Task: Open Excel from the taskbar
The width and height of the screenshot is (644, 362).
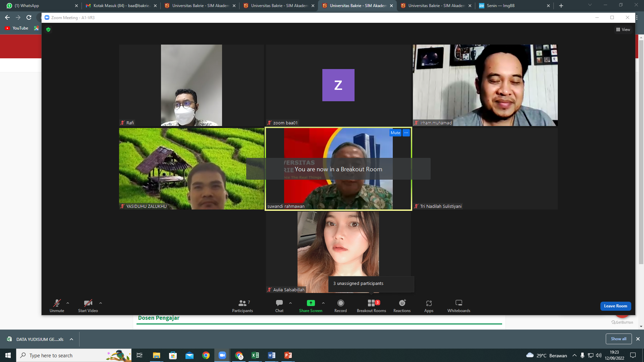Action: (255, 355)
